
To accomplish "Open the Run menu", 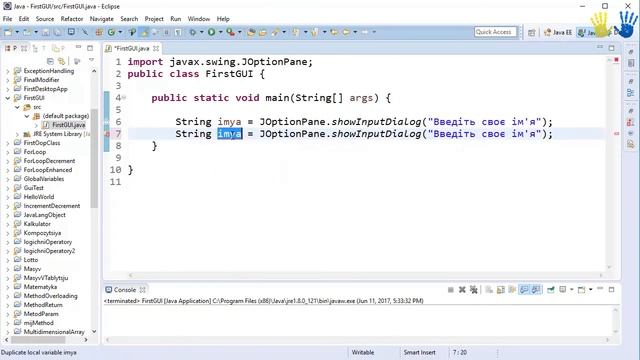I will click(176, 19).
